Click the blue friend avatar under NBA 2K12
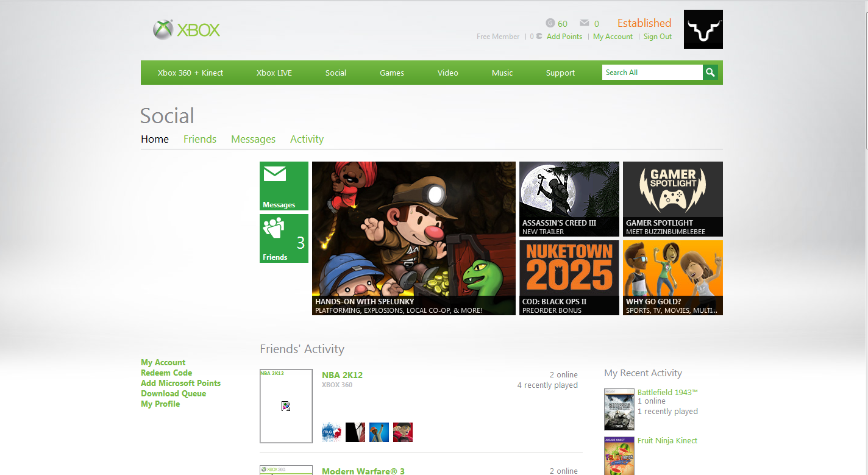Viewport: 868px width, 475px height. [379, 432]
